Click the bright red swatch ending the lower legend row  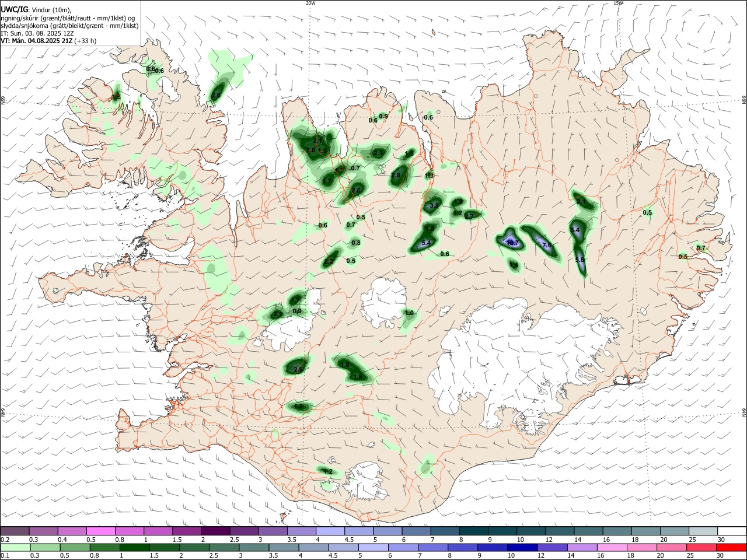[x=731, y=547]
